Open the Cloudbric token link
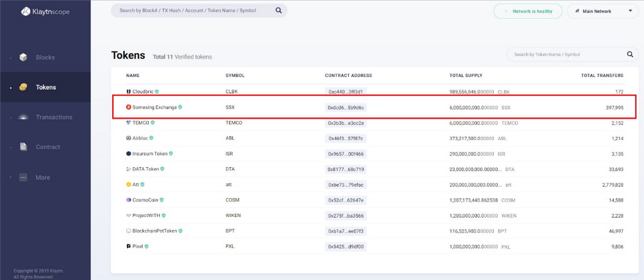Viewport: 644px width, 280px height. click(143, 91)
